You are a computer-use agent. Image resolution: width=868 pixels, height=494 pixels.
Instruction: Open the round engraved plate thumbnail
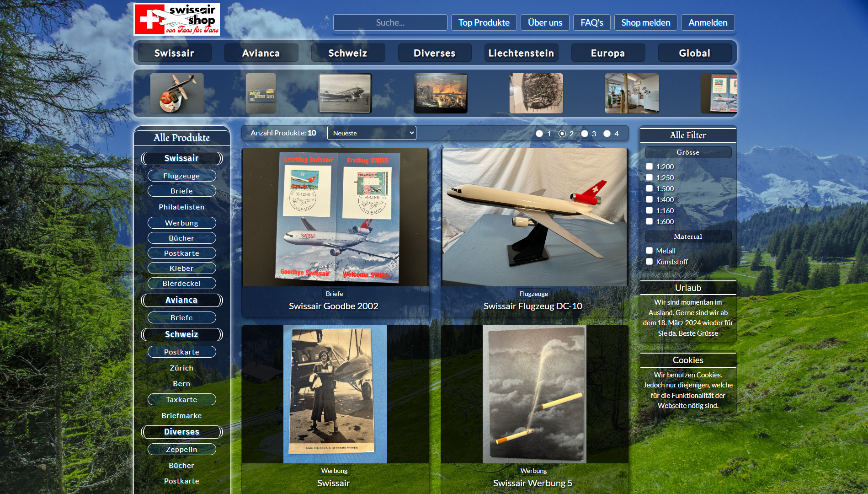tap(536, 93)
